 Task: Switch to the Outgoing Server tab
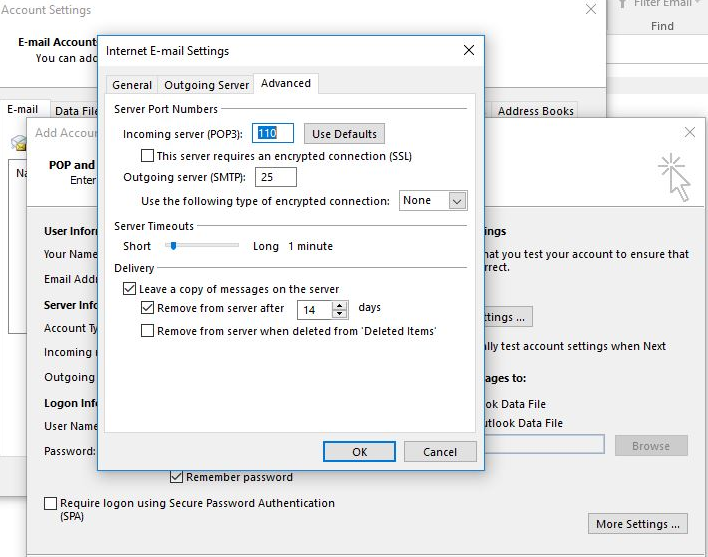pyautogui.click(x=206, y=85)
